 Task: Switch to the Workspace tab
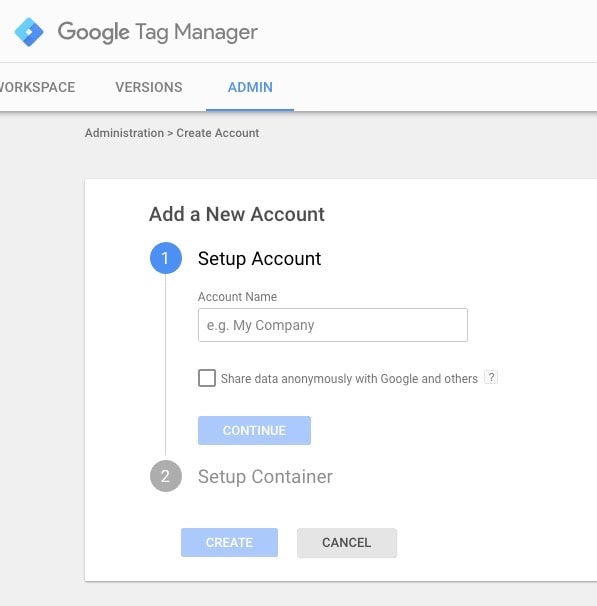click(x=37, y=87)
